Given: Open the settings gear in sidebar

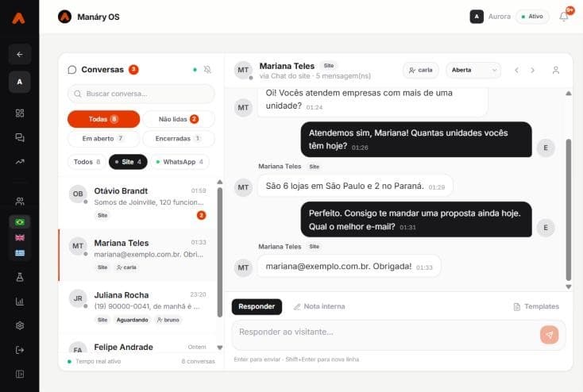Looking at the screenshot, I should tap(20, 325).
